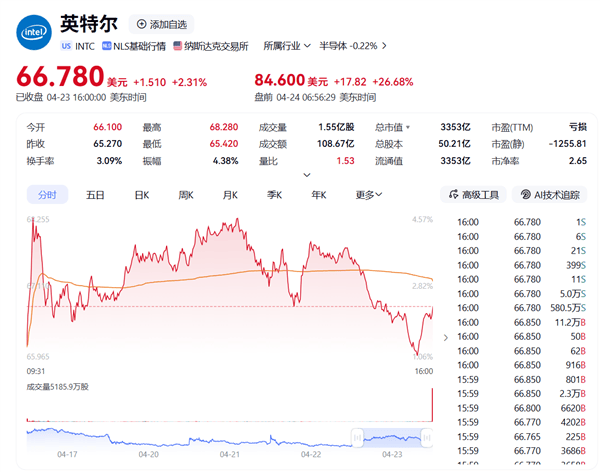600x472 pixels.
Task: Click the AI技术追踪 spiral icon
Action: pyautogui.click(x=525, y=194)
